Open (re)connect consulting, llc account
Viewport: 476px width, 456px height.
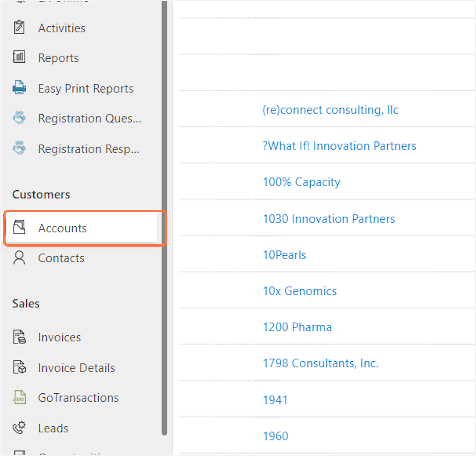(x=330, y=110)
